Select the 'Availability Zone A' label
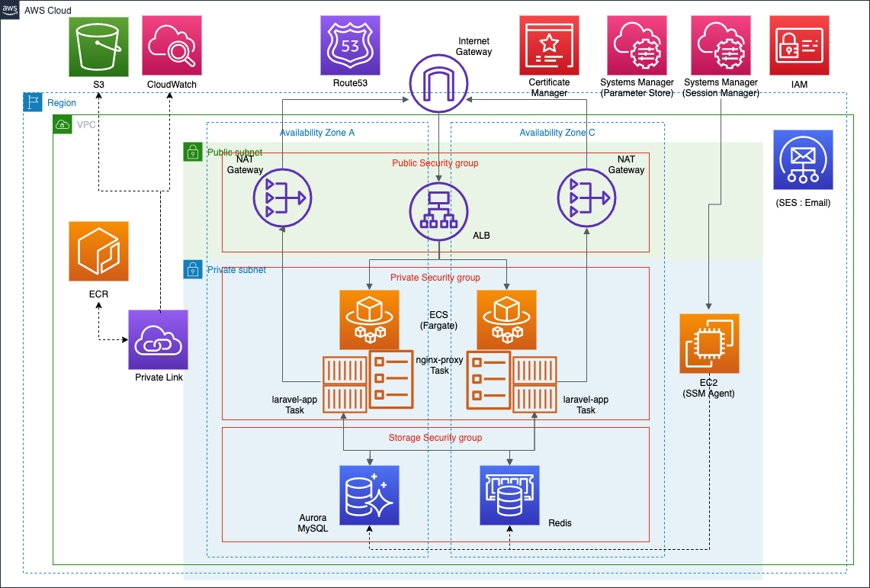 pos(317,133)
